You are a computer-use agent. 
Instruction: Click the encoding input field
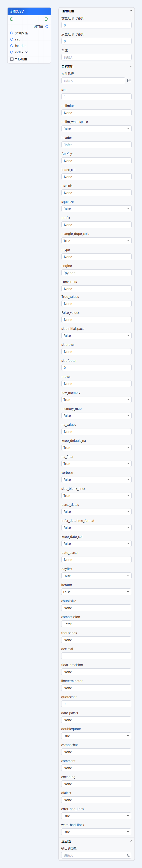[96, 784]
